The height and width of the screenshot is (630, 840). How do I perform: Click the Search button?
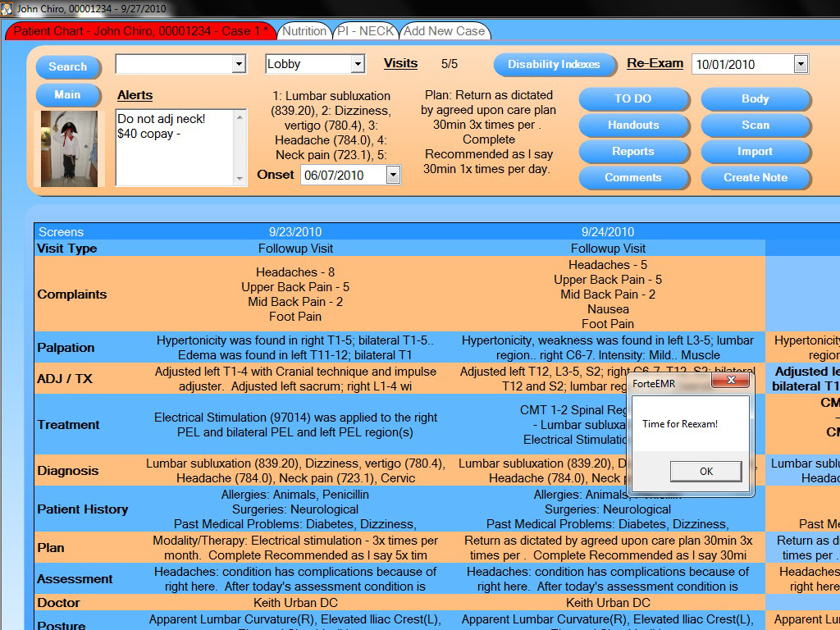(x=68, y=67)
